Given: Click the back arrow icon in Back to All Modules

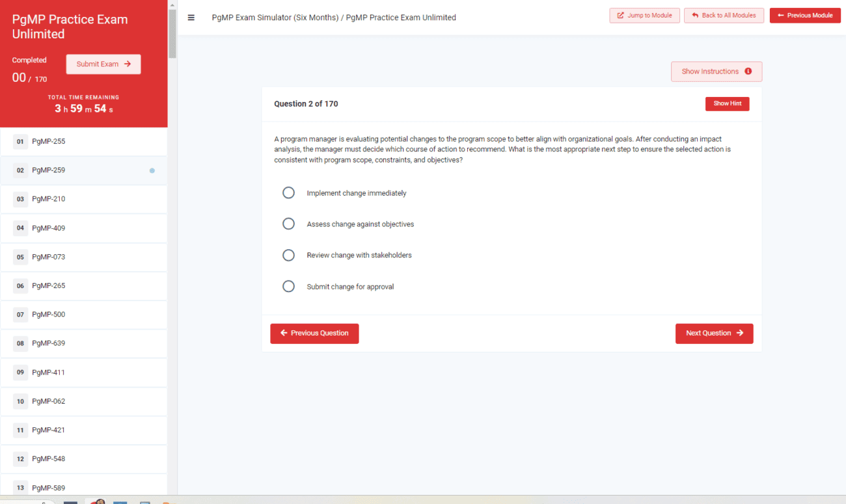Looking at the screenshot, I should click(x=696, y=14).
